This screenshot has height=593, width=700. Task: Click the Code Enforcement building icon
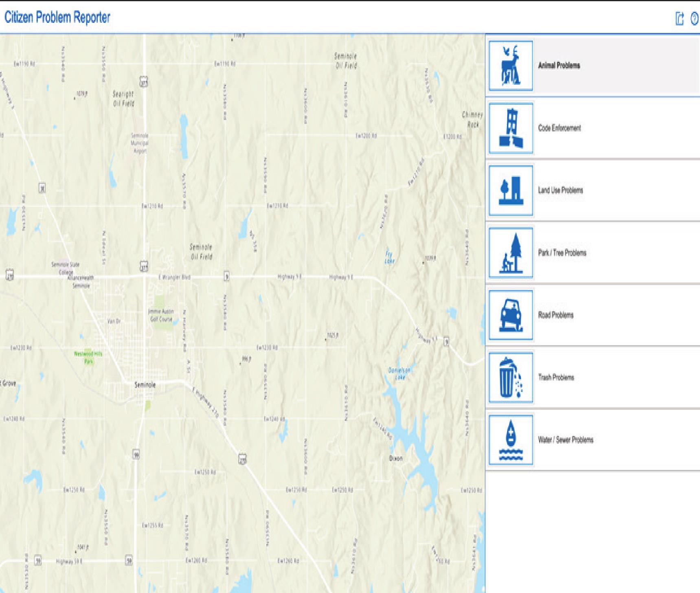pos(511,128)
